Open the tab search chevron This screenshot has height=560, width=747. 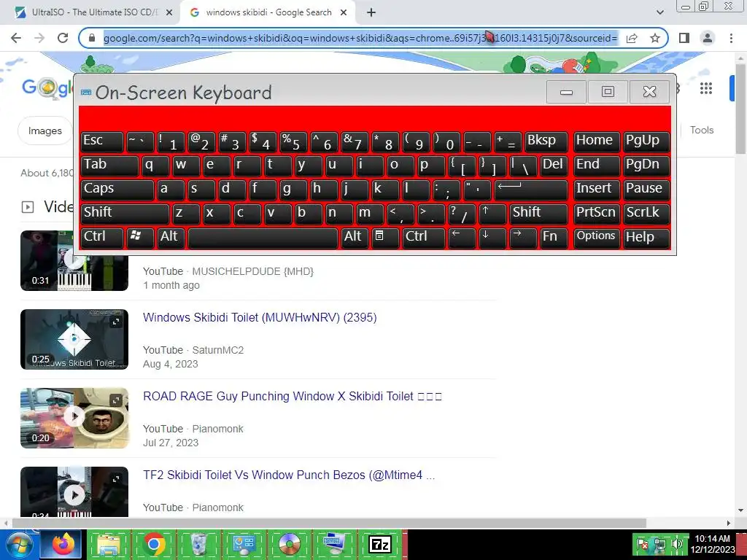click(659, 12)
